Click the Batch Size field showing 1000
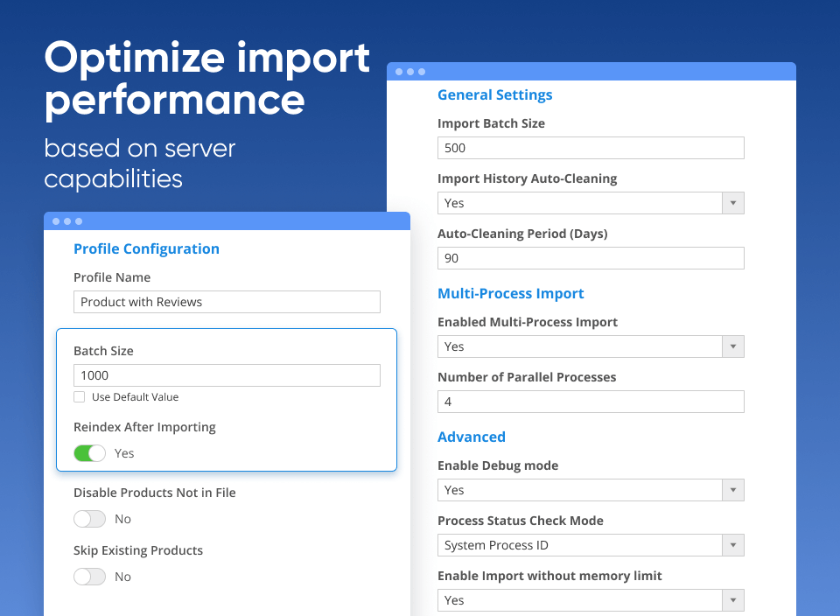 coord(227,375)
